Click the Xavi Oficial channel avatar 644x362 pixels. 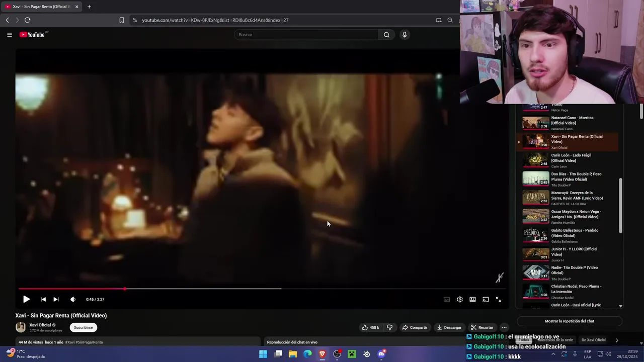coord(21,327)
